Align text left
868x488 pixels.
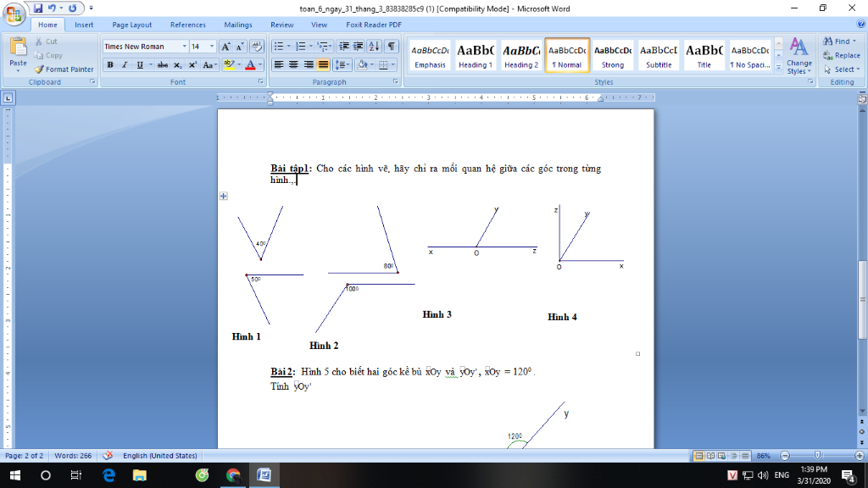(x=278, y=64)
